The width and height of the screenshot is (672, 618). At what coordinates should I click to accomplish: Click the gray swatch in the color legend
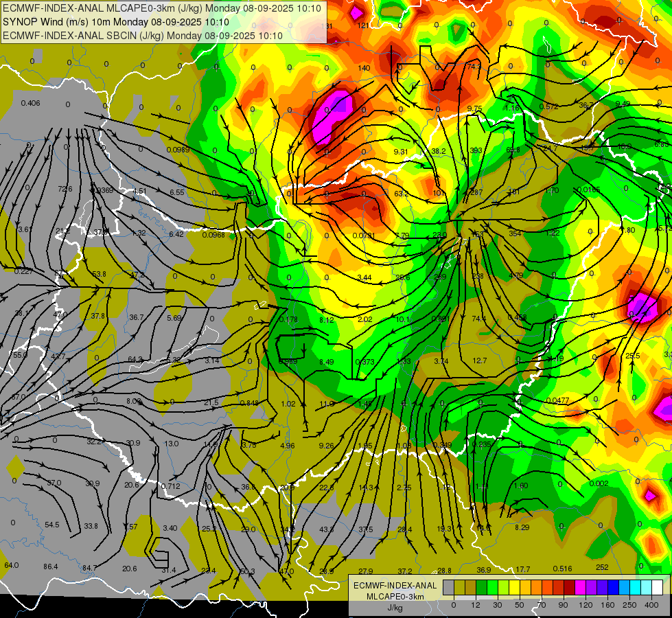point(449,587)
